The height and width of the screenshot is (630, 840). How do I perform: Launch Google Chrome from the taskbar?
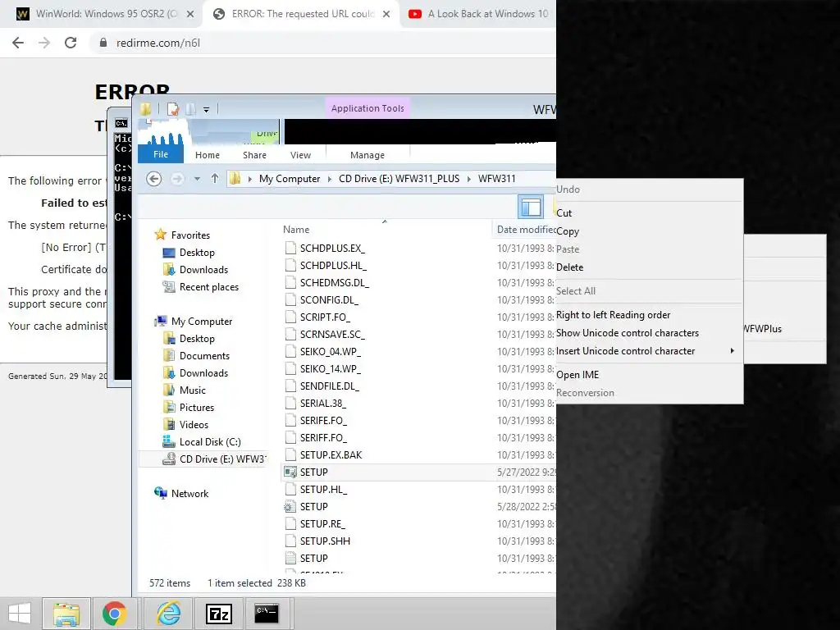tap(115, 614)
